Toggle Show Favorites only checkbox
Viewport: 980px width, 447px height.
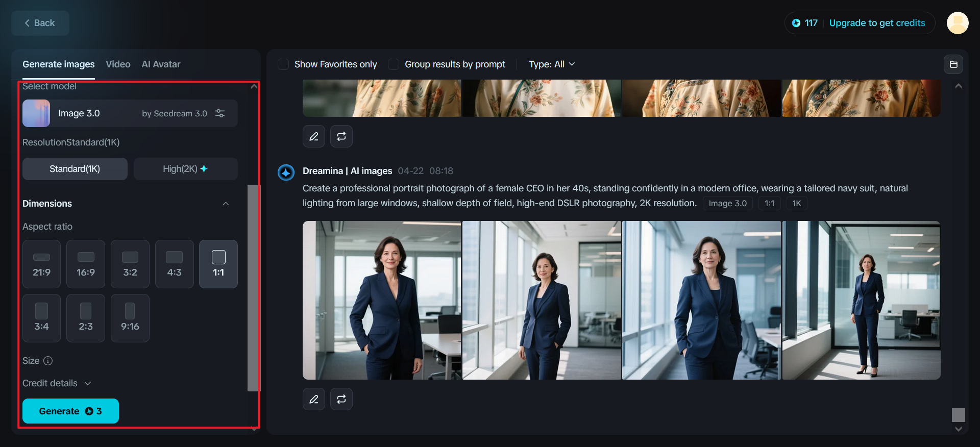(283, 64)
